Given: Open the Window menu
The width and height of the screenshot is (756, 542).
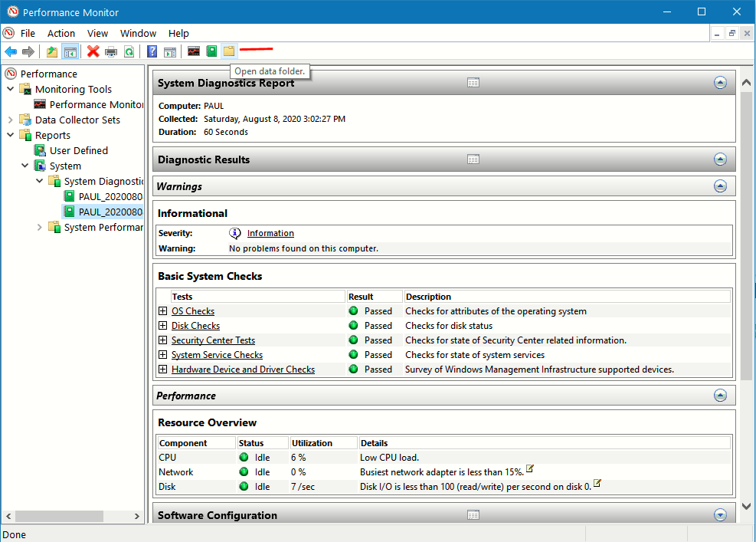Looking at the screenshot, I should click(138, 33).
